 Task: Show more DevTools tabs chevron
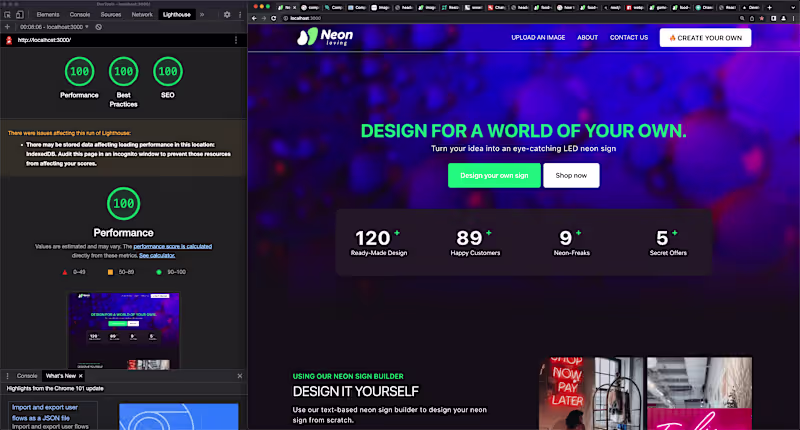[202, 15]
